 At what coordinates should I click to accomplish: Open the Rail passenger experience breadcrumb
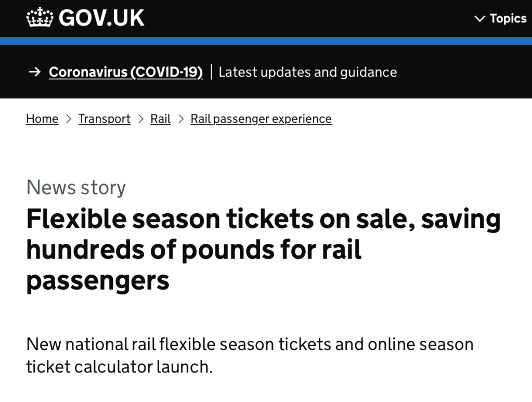[x=261, y=119]
